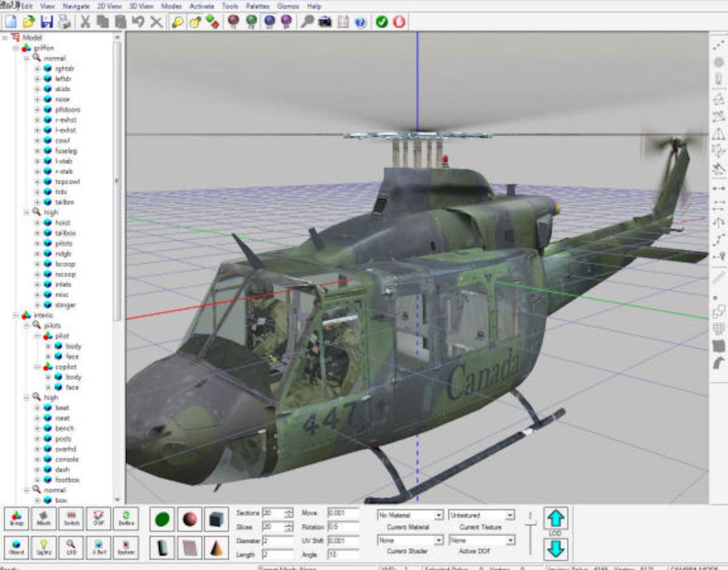This screenshot has height=570, width=728.
Task: Select the tailbm item in the tree
Action: [x=64, y=202]
